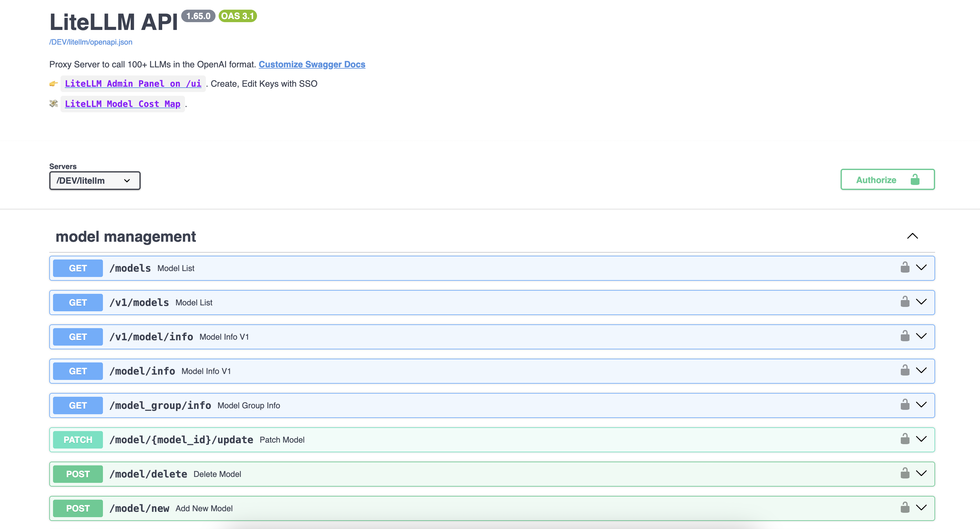The image size is (980, 529).
Task: Open the LiteLLM Model Cost Map link
Action: coord(122,104)
